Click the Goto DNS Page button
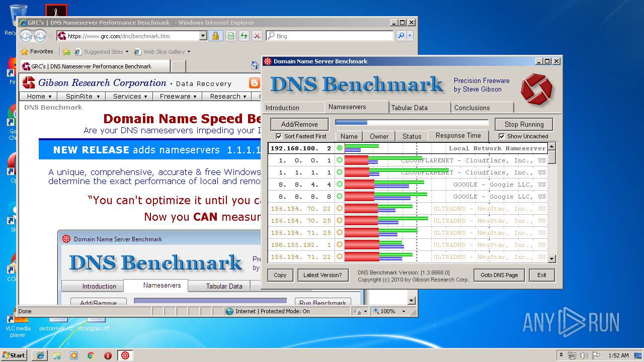 pyautogui.click(x=499, y=275)
